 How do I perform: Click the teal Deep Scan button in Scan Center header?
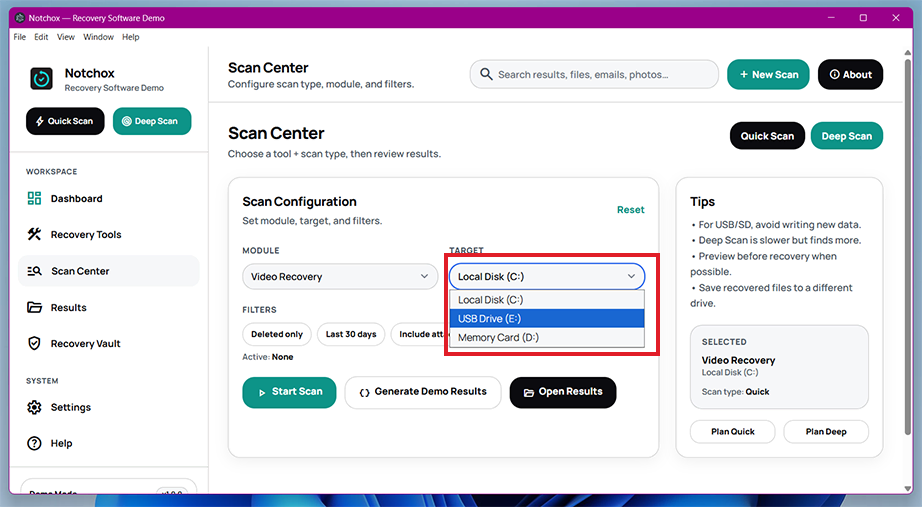(847, 136)
